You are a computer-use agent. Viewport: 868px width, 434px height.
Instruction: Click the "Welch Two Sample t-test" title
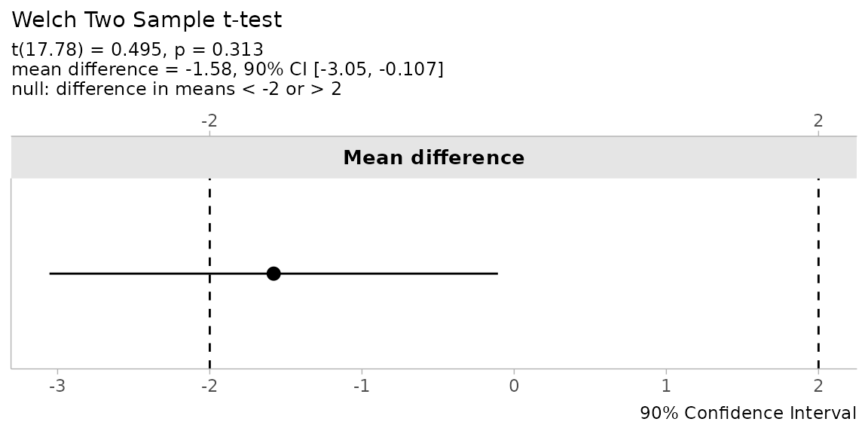147,20
